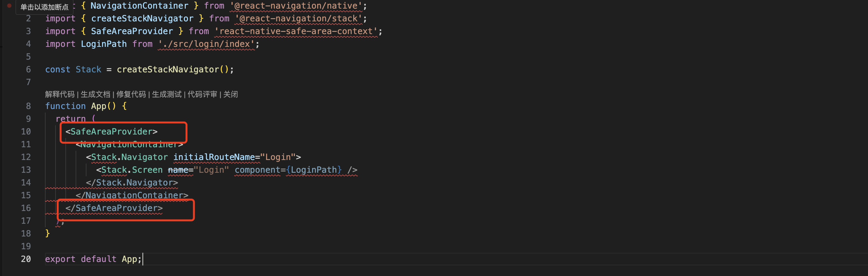Click the closing brace on line 18
868x276 pixels.
click(x=48, y=233)
